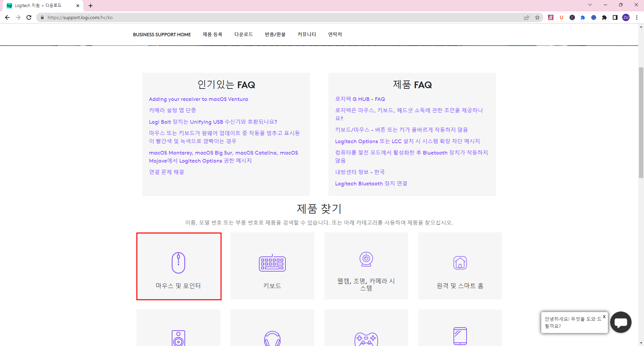Open BUSINESS SUPPORT HOME menu item

point(162,35)
